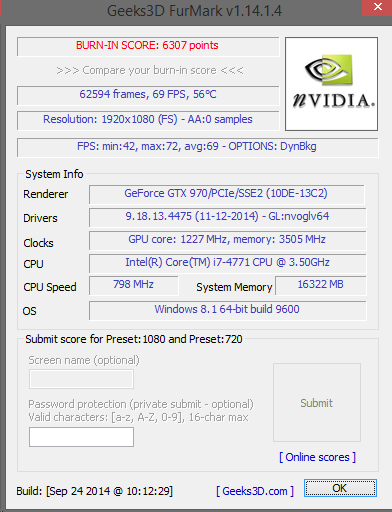This screenshot has height=512, width=392.
Task: Click the FPS min max avg field
Action: click(x=198, y=147)
